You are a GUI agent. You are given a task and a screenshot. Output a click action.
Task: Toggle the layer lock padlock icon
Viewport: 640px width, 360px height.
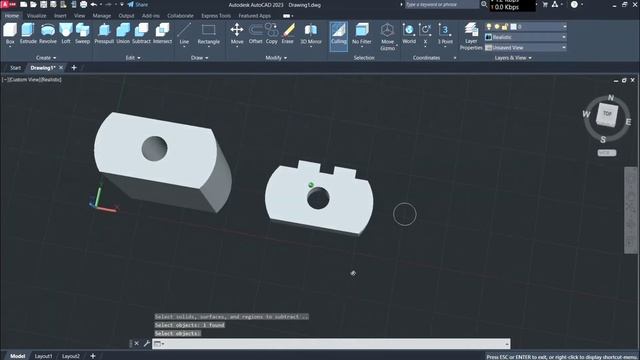click(504, 27)
